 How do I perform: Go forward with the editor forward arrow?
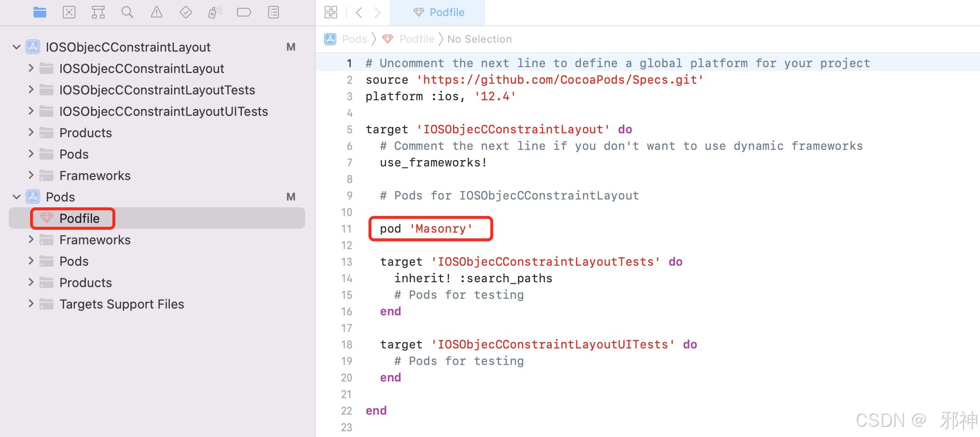pos(378,12)
